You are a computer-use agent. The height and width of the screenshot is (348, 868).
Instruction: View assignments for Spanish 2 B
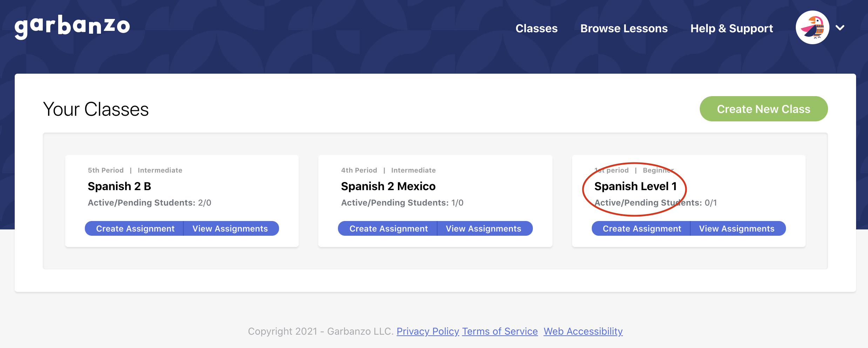pyautogui.click(x=230, y=228)
